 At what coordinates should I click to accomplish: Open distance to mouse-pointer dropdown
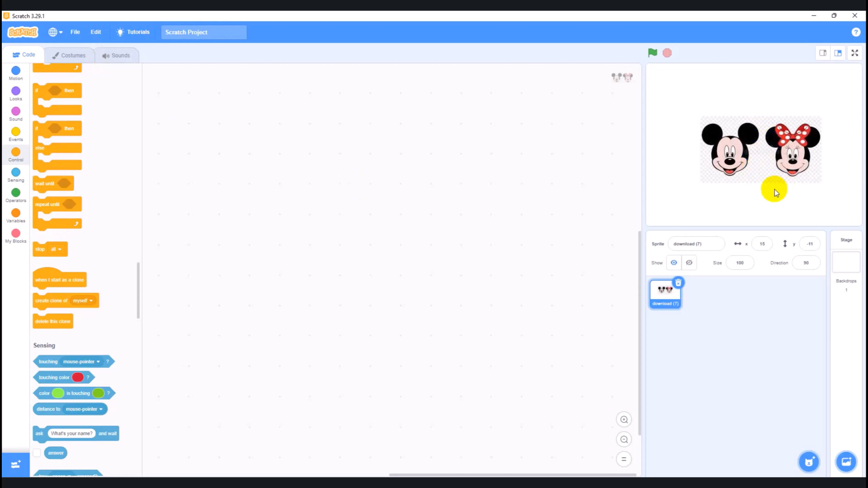[85, 409]
